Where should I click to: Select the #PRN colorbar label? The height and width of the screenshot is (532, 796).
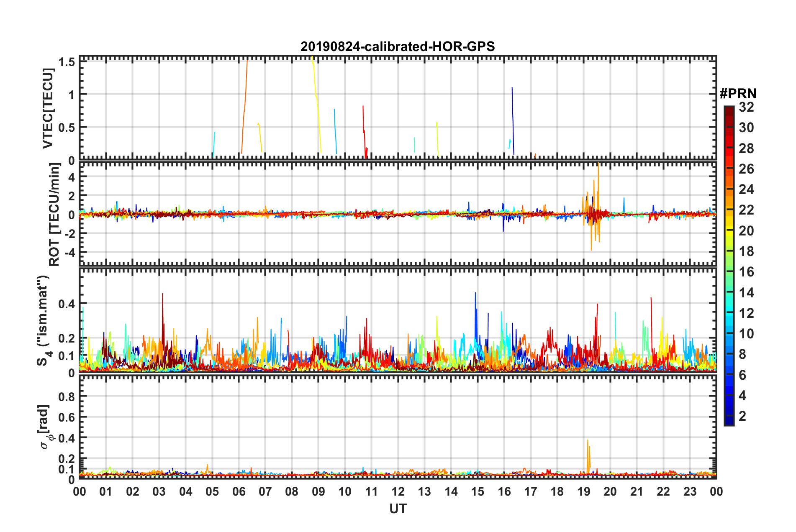737,94
